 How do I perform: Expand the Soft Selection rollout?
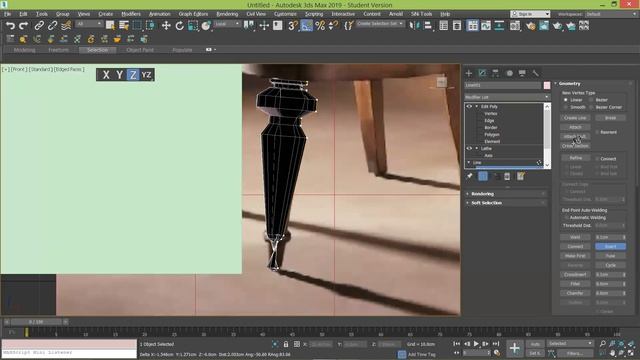click(506, 203)
